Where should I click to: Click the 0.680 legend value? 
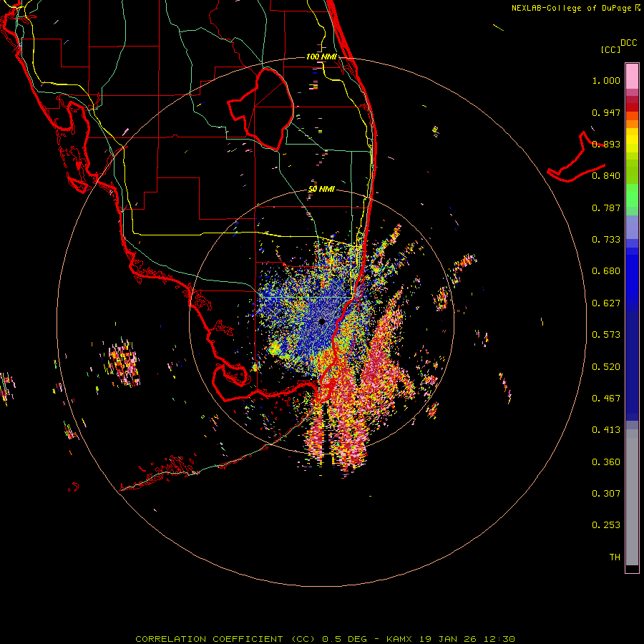[606, 271]
